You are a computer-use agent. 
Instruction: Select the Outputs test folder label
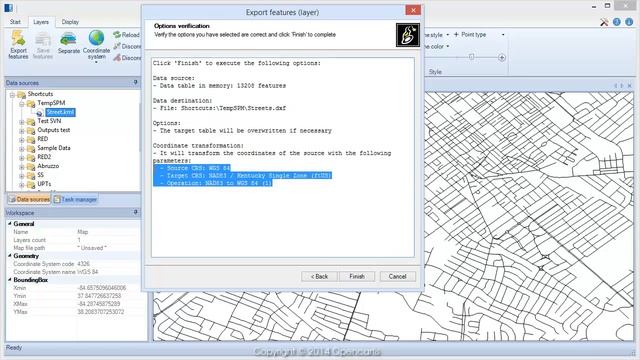tap(53, 130)
